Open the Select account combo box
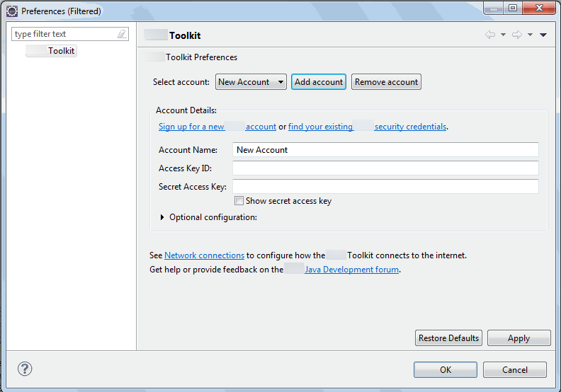Viewport: 561px width, 392px height. pyautogui.click(x=251, y=82)
